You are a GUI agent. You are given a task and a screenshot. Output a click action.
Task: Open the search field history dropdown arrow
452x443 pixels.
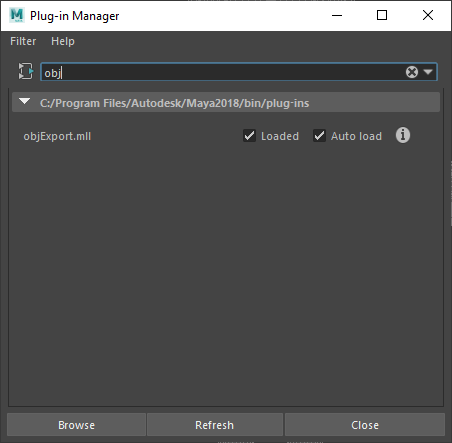(428, 72)
